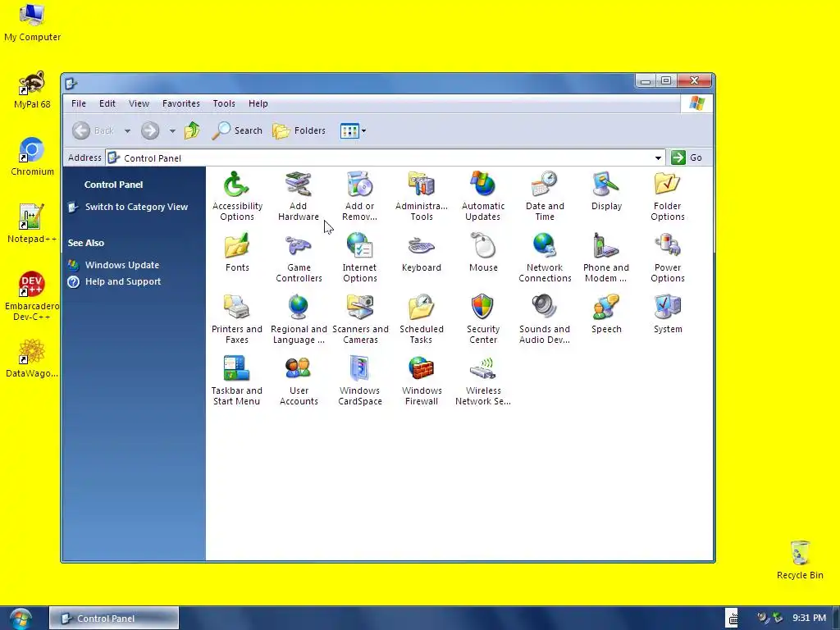Open the Edit menu
Screen dimensions: 840x630
(x=107, y=103)
